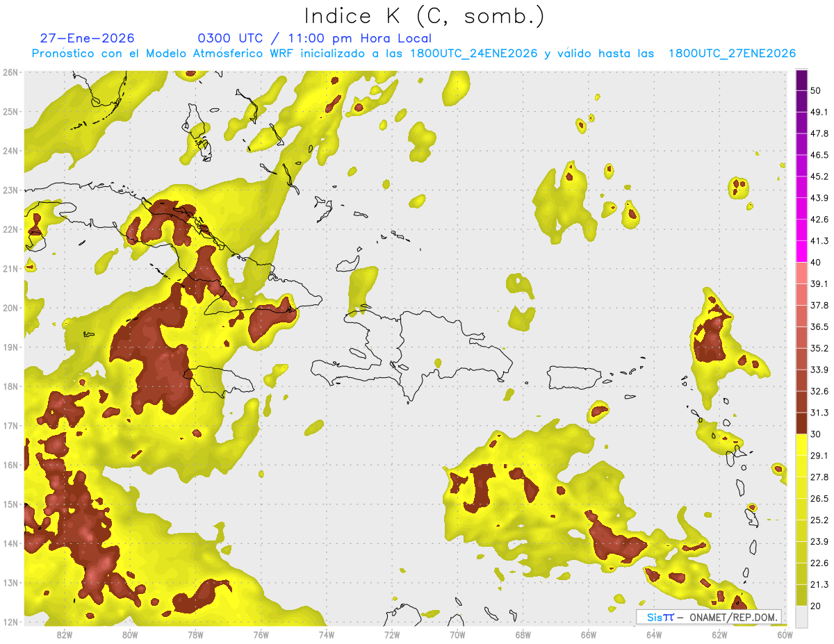Click colorbar value 50
Image resolution: width=834 pixels, height=644 pixels.
pos(816,90)
